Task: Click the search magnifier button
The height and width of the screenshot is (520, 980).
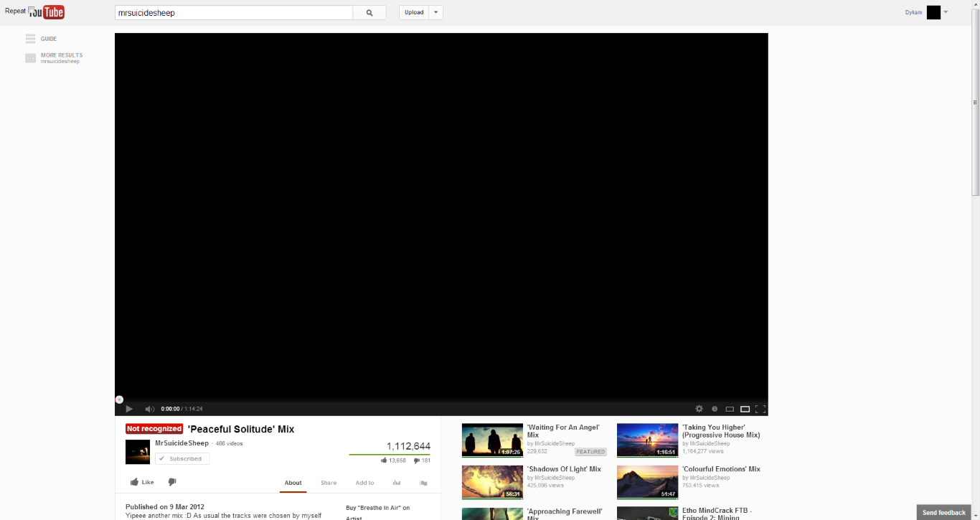Action: coord(369,13)
